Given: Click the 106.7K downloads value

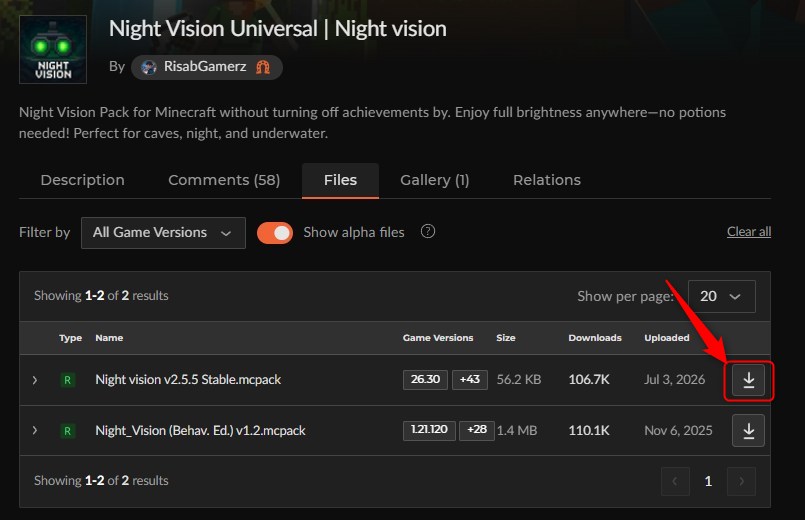Looking at the screenshot, I should (x=589, y=380).
